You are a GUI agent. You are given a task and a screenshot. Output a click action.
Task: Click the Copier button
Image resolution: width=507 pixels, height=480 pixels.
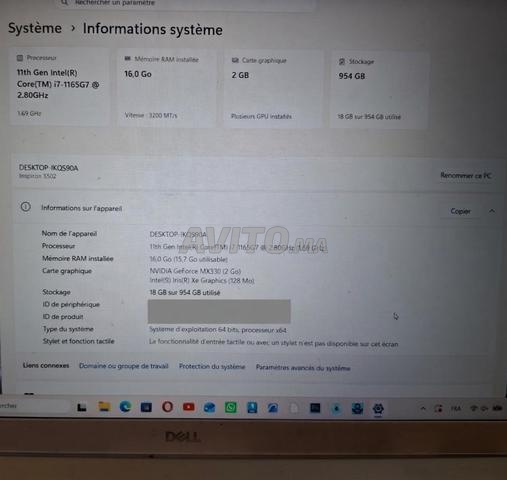click(461, 211)
